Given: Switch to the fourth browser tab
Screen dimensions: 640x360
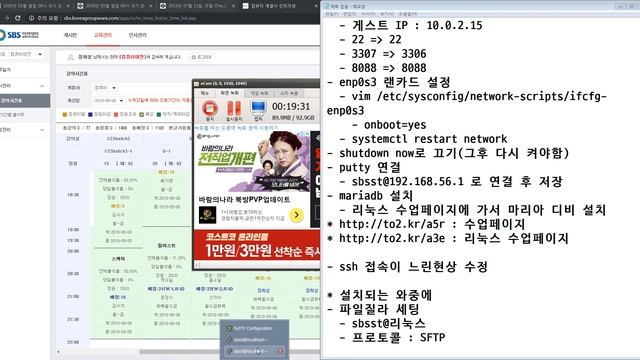Looking at the screenshot, I should 280,6.
